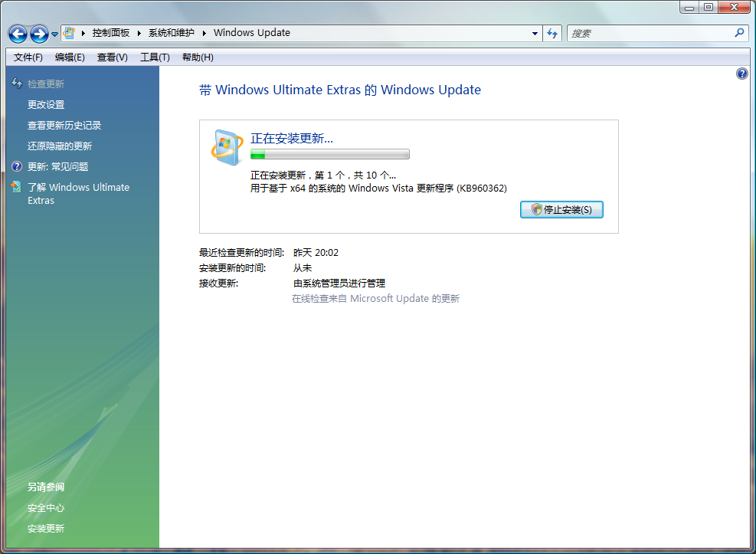This screenshot has width=756, height=554.
Task: Open the 文件(F) menu
Action: point(28,57)
